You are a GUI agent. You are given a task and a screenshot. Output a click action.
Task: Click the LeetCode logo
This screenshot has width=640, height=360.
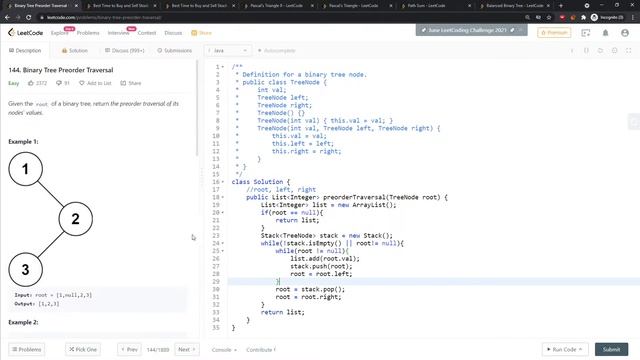point(25,33)
